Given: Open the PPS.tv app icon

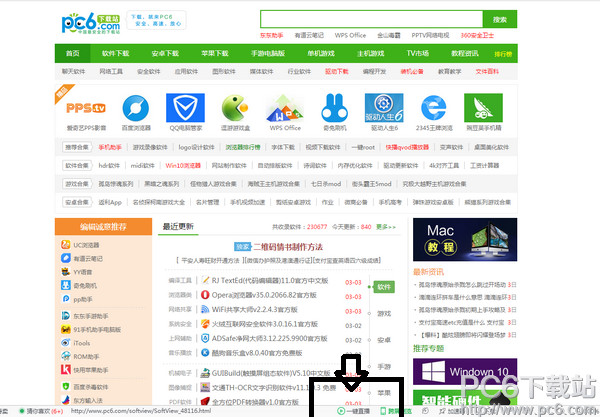Looking at the screenshot, I should point(86,108).
